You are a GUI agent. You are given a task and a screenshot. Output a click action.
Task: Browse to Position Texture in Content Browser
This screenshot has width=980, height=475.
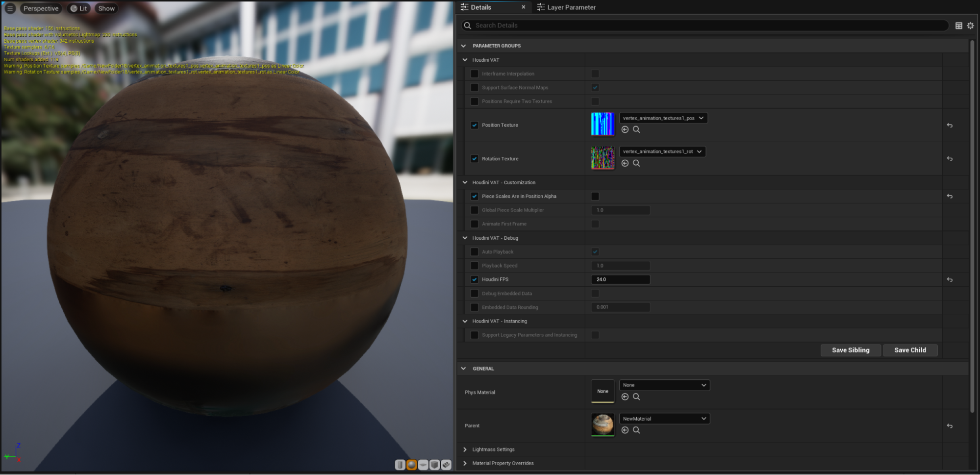click(636, 129)
